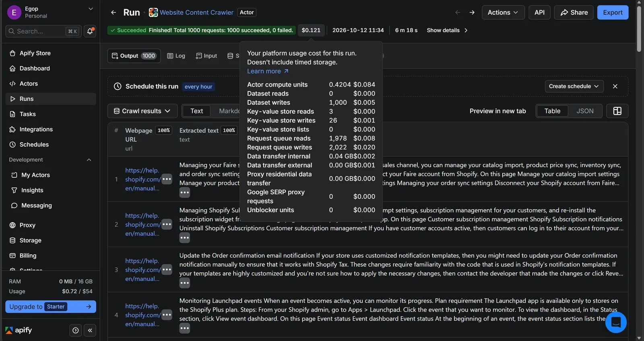The width and height of the screenshot is (644, 341).
Task: Expand row 1 URL ellipsis button
Action: tap(167, 179)
